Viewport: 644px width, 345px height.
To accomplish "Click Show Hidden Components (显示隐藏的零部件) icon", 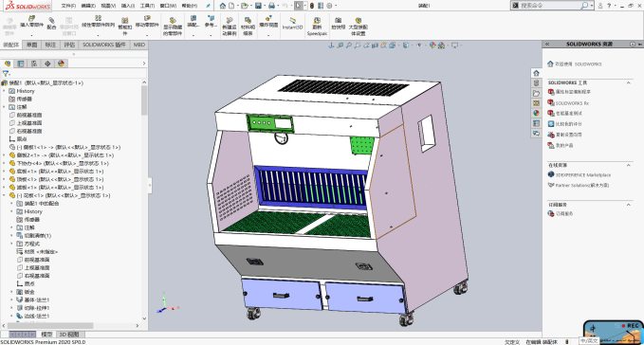I will 173,20.
